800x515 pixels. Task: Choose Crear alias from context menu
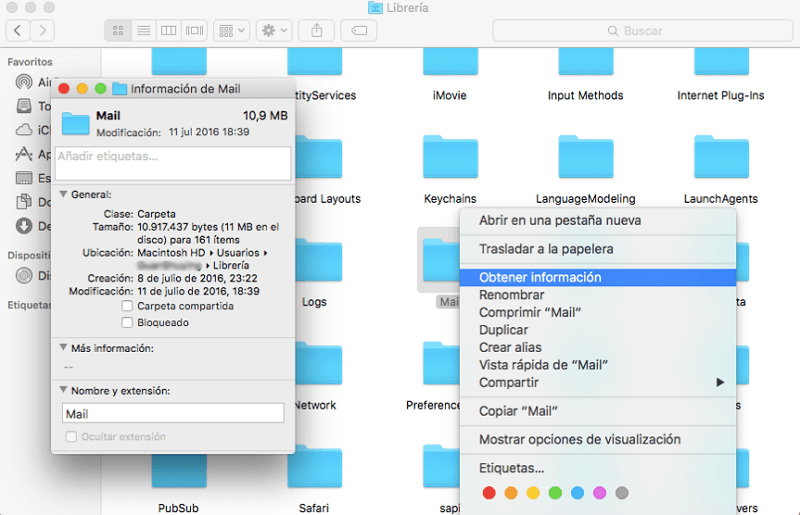tap(597, 348)
